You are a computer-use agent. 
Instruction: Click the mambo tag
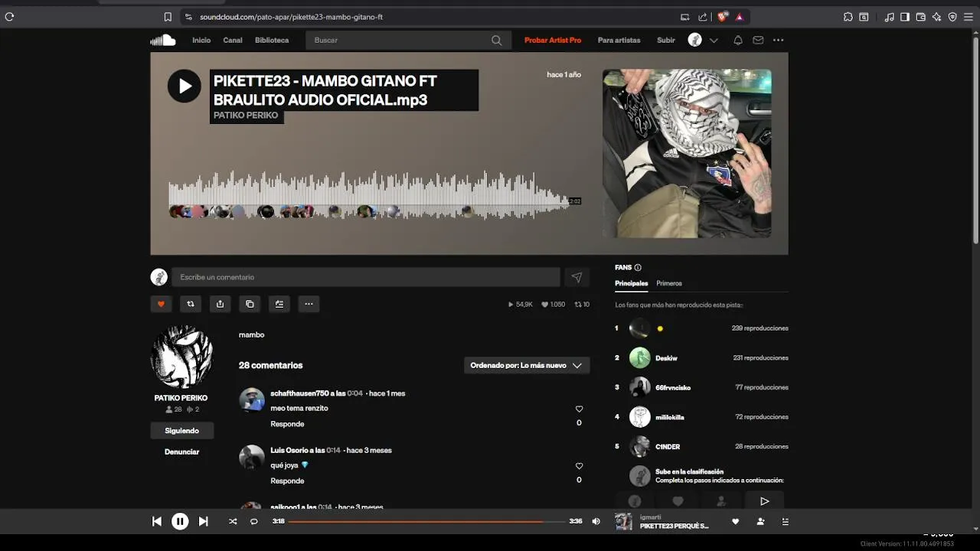coord(251,334)
